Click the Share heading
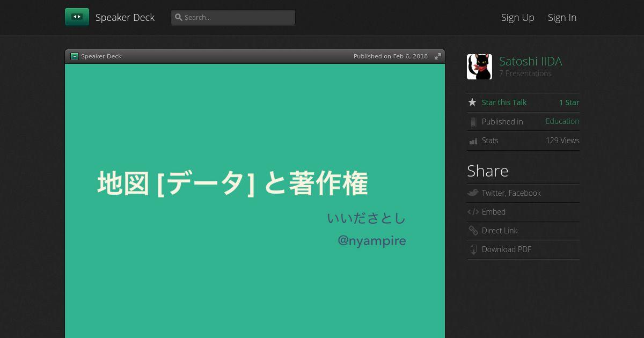 487,171
